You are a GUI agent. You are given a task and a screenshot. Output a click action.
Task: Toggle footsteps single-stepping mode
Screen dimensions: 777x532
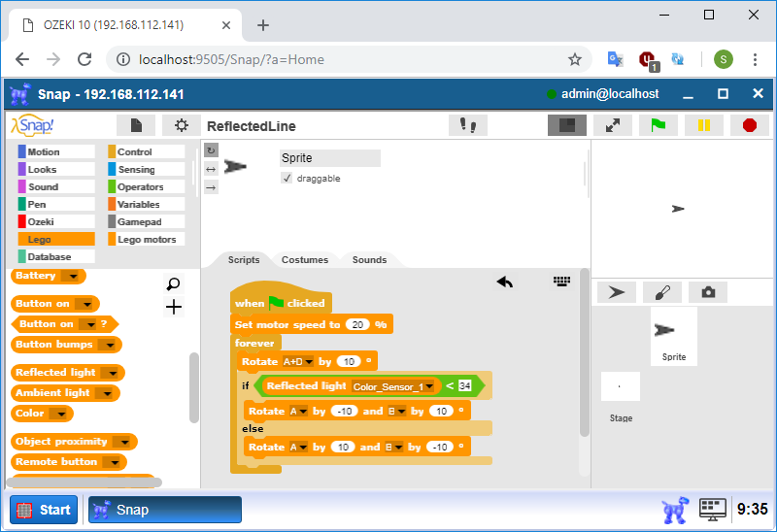pos(468,125)
